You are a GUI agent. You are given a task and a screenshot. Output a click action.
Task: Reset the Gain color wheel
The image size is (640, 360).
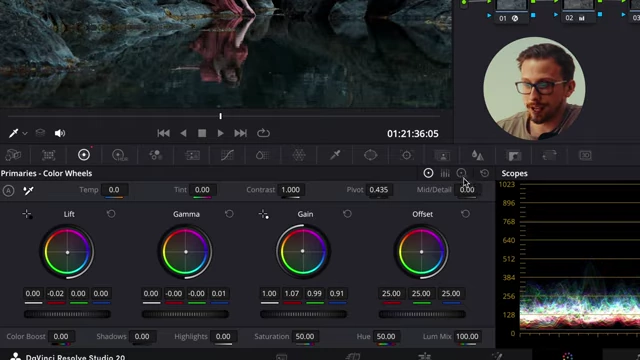pyautogui.click(x=347, y=214)
